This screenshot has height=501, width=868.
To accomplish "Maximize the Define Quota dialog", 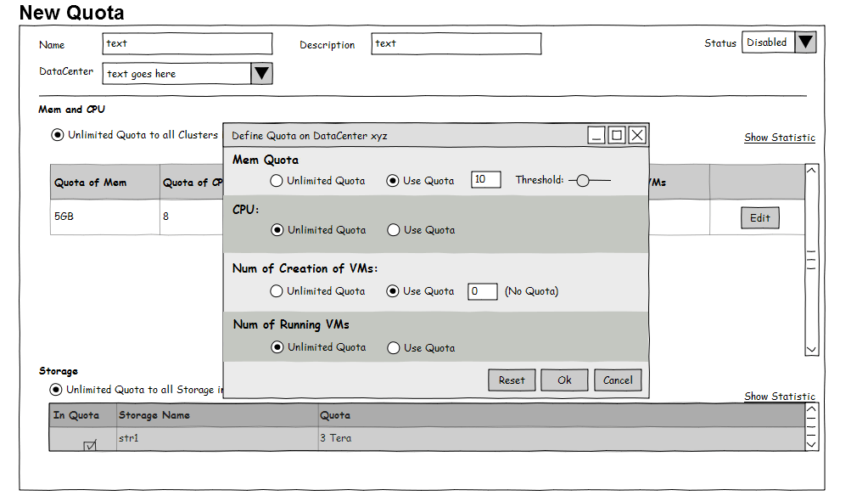I will click(x=617, y=135).
